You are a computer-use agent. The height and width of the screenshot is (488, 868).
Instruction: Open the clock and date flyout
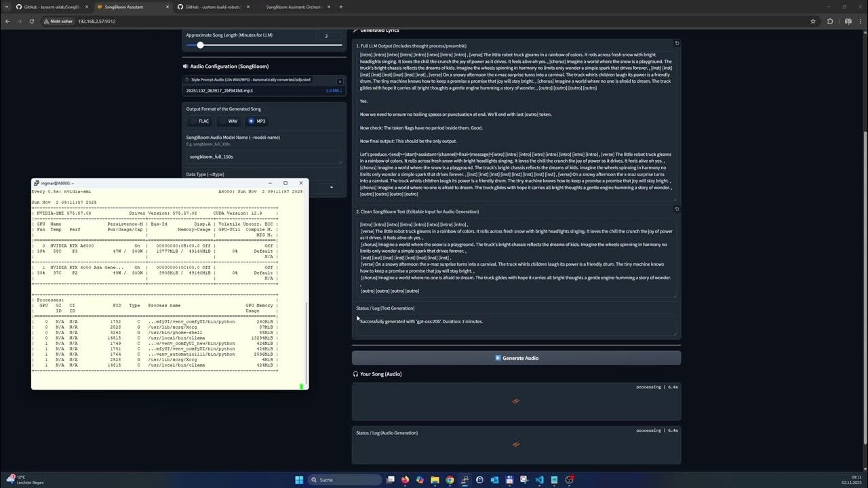coord(851,479)
